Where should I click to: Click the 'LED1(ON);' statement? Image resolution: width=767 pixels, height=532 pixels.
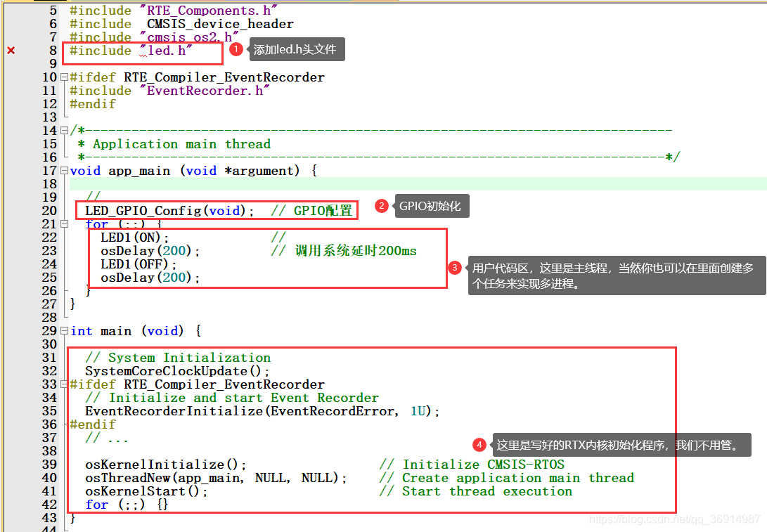pyautogui.click(x=134, y=238)
